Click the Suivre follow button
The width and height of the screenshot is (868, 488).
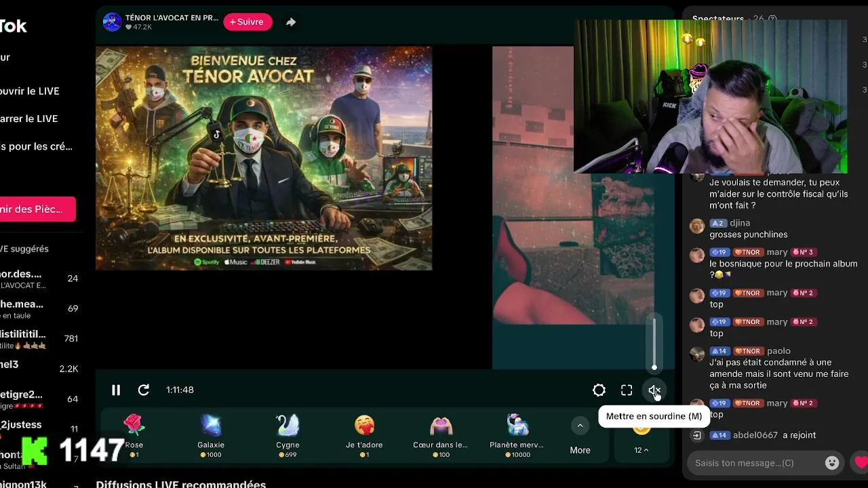coord(248,22)
